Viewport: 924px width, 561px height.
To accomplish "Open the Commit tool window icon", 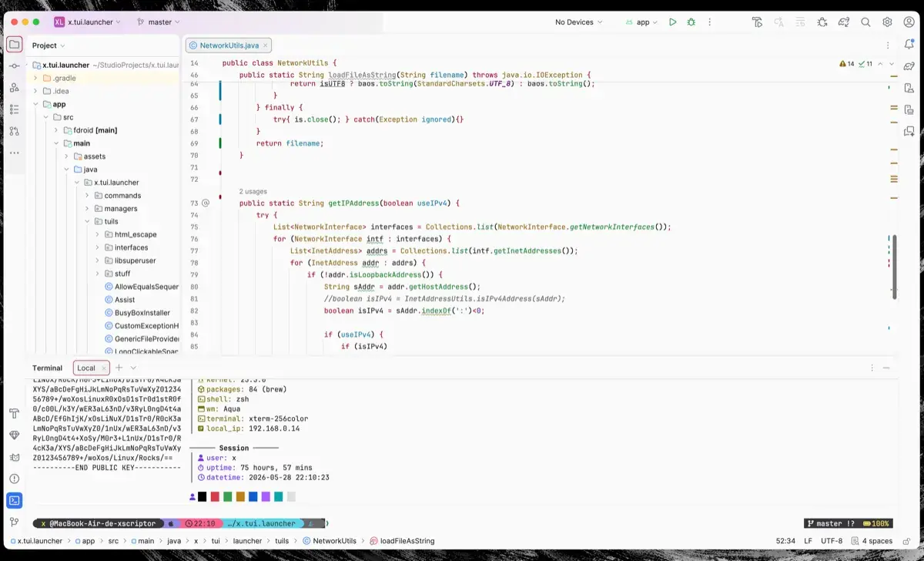I will tap(14, 66).
